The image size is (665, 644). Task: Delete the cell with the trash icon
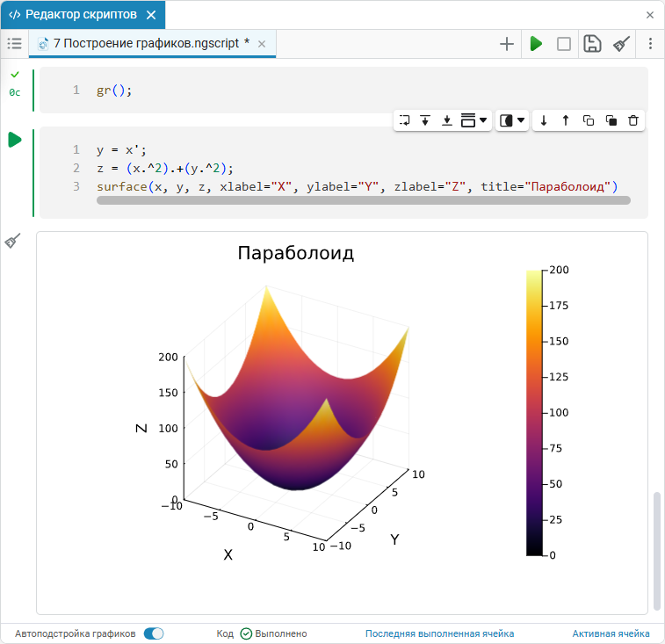632,120
